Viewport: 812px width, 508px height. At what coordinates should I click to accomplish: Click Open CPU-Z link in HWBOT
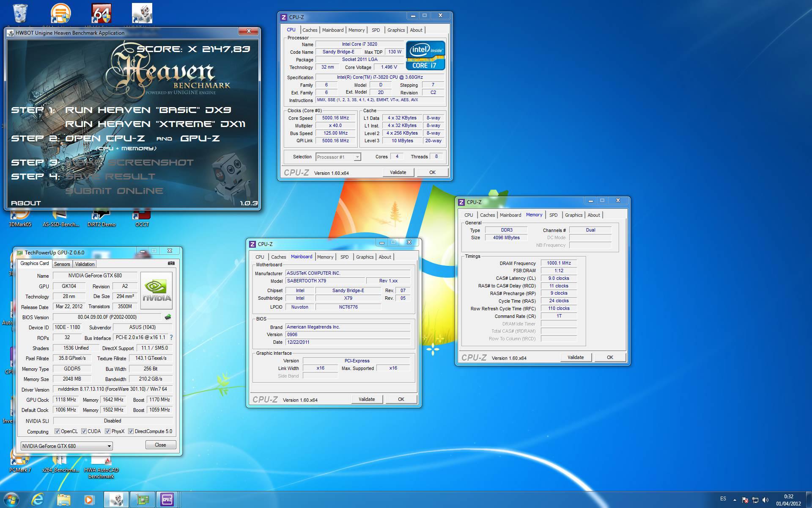[x=105, y=138]
